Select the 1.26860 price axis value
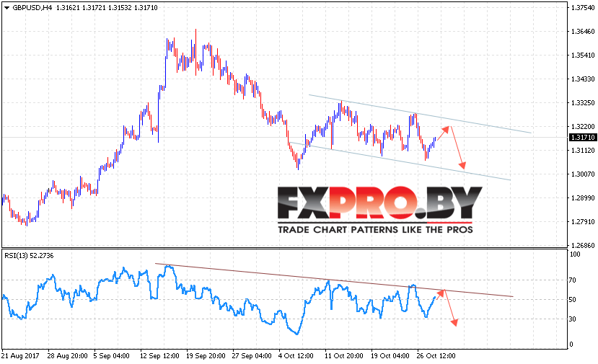 pyautogui.click(x=582, y=246)
